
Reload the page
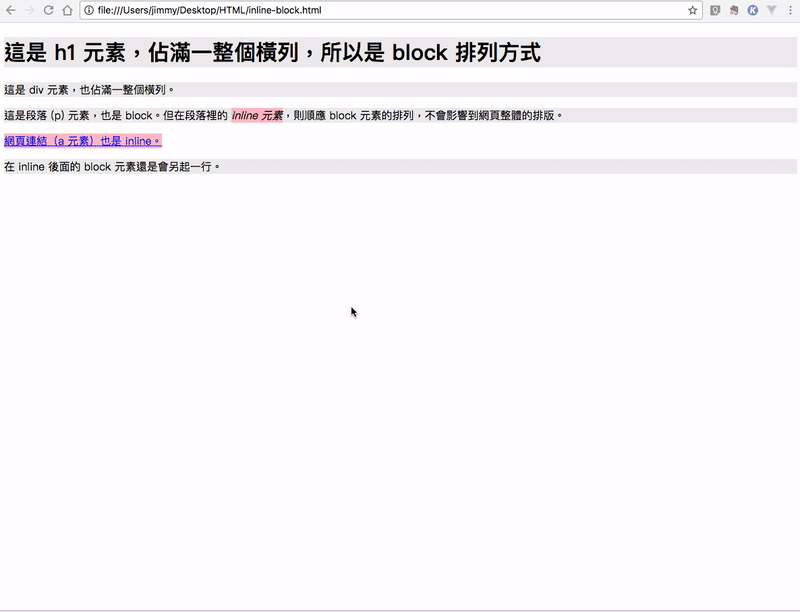48,10
